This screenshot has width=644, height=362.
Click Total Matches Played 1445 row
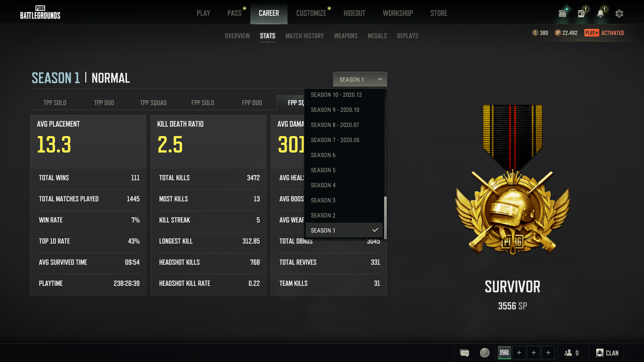point(89,199)
